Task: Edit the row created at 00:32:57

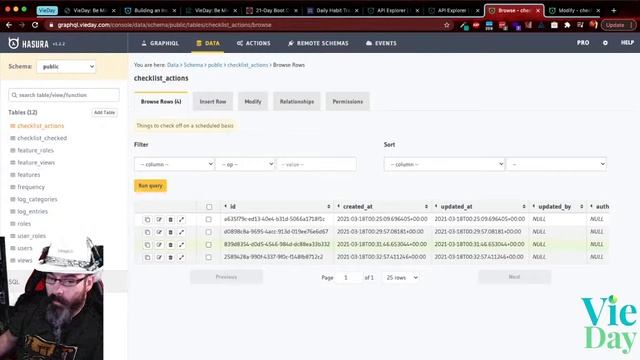Action: point(159,258)
